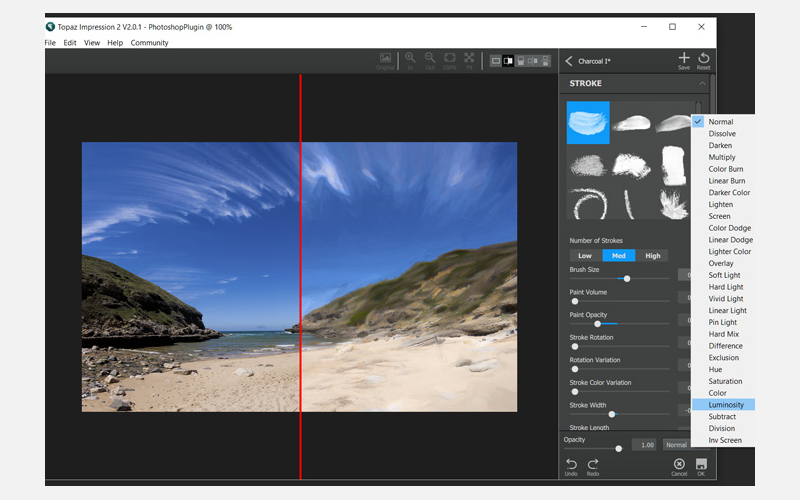Choose Overlay blend mode
The height and width of the screenshot is (500, 800).
click(x=723, y=263)
